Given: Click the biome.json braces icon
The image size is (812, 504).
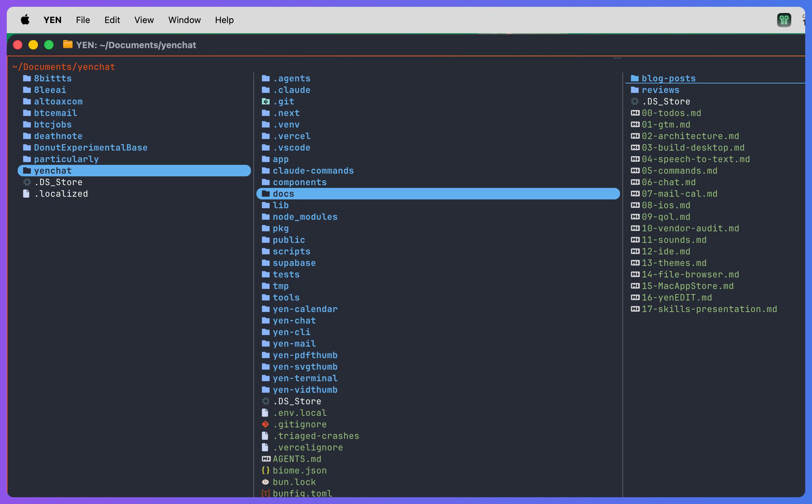Looking at the screenshot, I should point(265,470).
